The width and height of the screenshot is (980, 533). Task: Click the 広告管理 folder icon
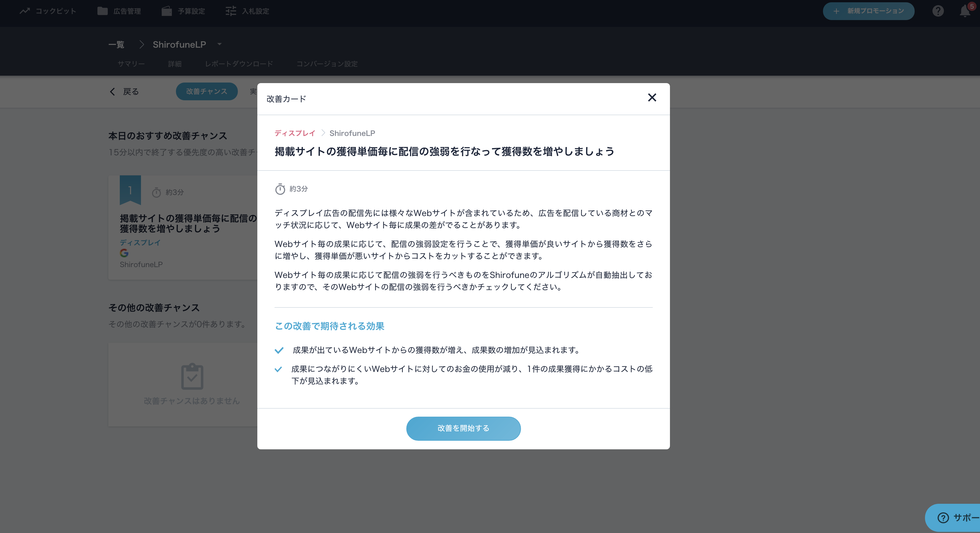coord(102,11)
